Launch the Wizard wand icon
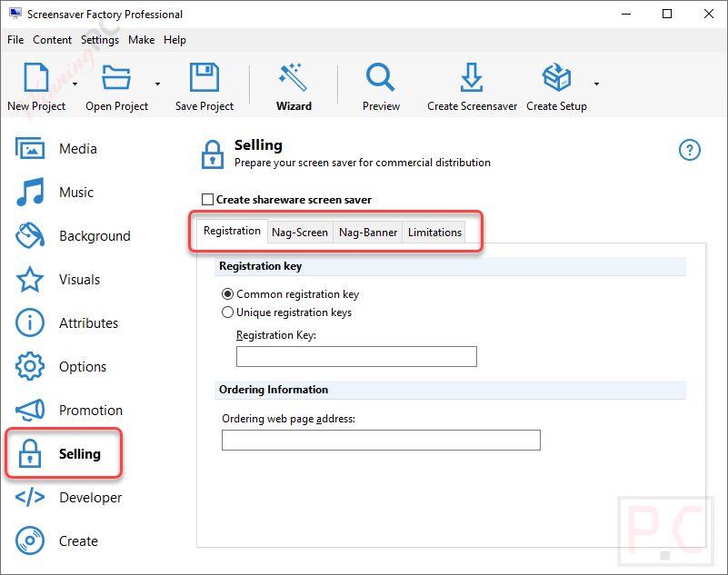Viewport: 728px width, 575px height. click(x=293, y=77)
